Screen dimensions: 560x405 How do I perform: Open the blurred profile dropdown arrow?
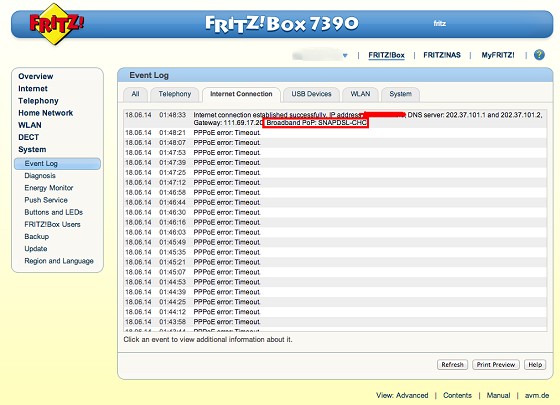click(x=345, y=55)
